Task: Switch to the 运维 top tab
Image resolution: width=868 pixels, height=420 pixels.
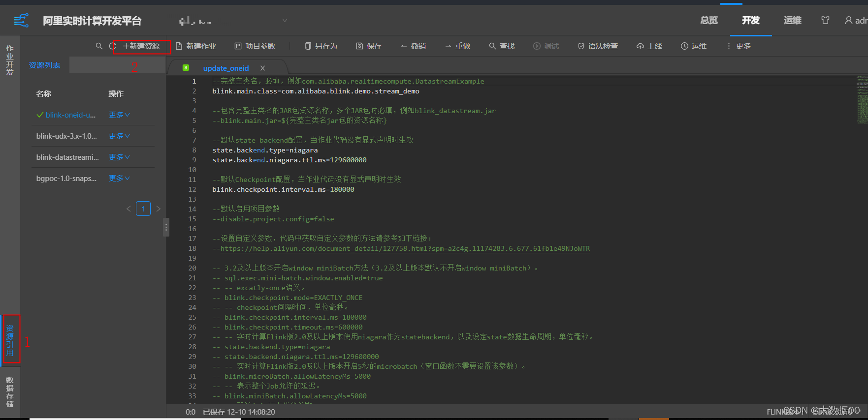Action: coord(793,20)
